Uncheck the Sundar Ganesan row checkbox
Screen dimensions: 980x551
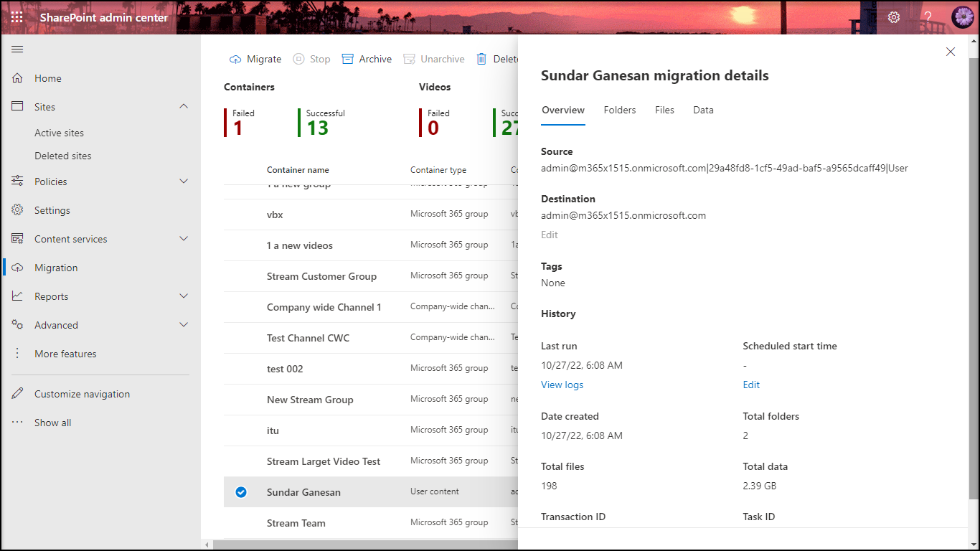[241, 492]
